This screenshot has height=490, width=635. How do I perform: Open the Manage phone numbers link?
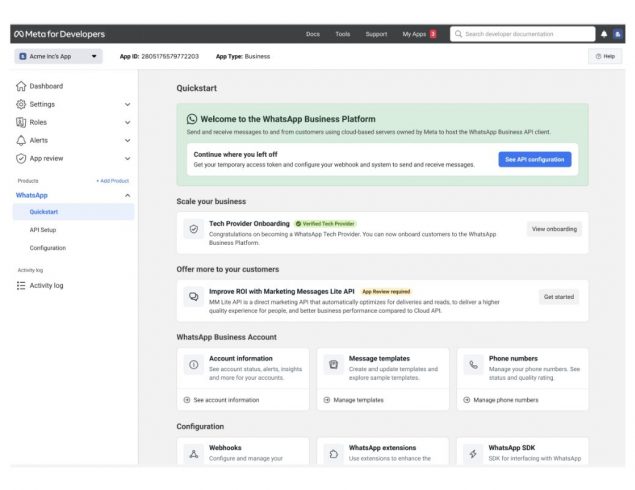[x=506, y=400]
